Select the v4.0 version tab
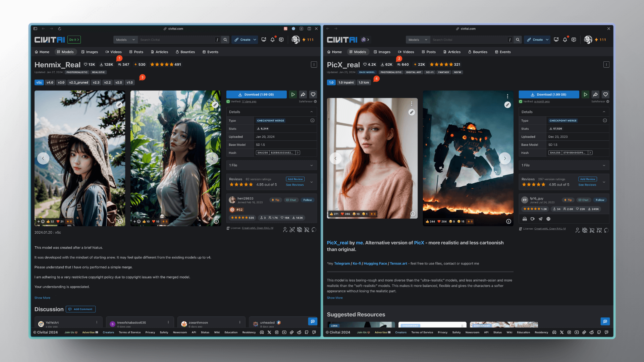Screen dimensions: 644x362 pos(50,82)
